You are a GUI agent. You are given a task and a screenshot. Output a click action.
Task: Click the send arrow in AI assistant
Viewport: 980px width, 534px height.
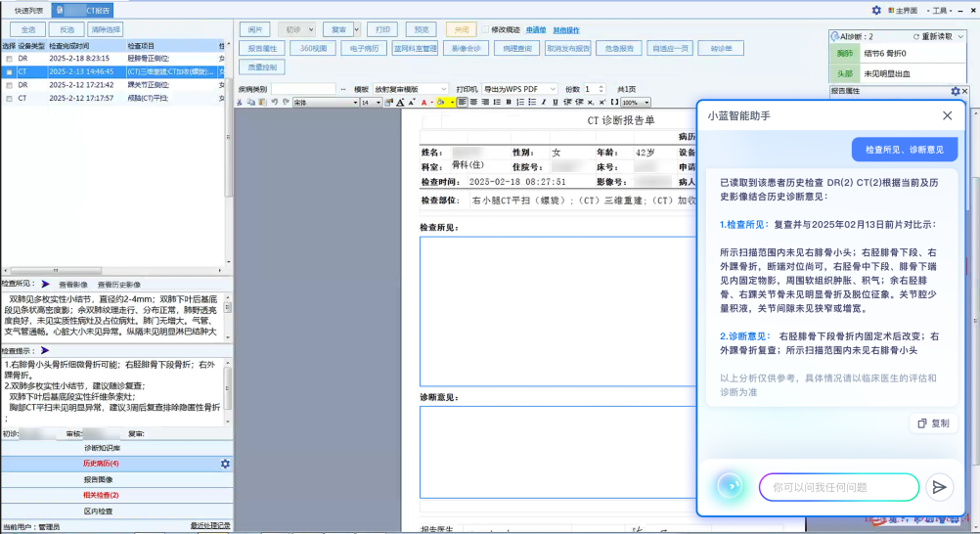(x=939, y=487)
